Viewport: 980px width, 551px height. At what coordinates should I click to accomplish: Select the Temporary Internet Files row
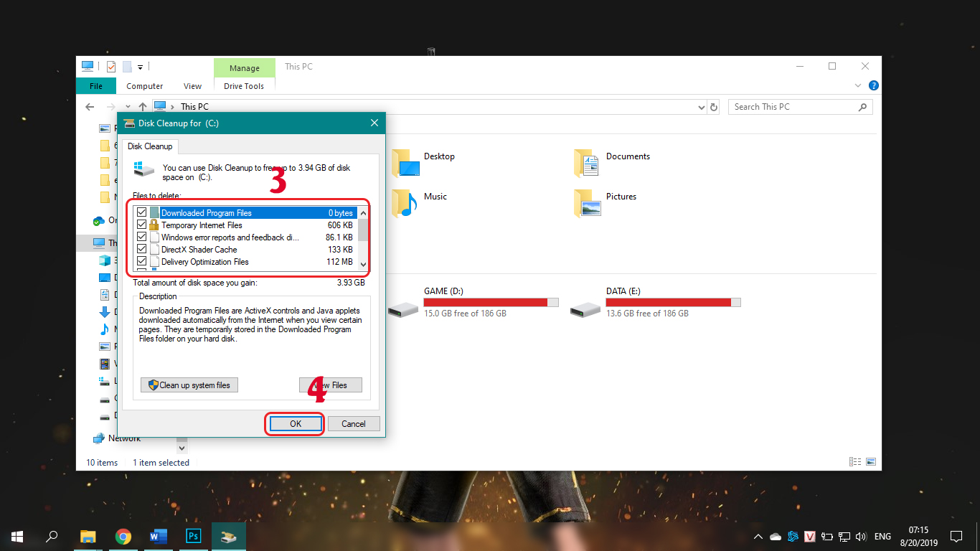245,225
